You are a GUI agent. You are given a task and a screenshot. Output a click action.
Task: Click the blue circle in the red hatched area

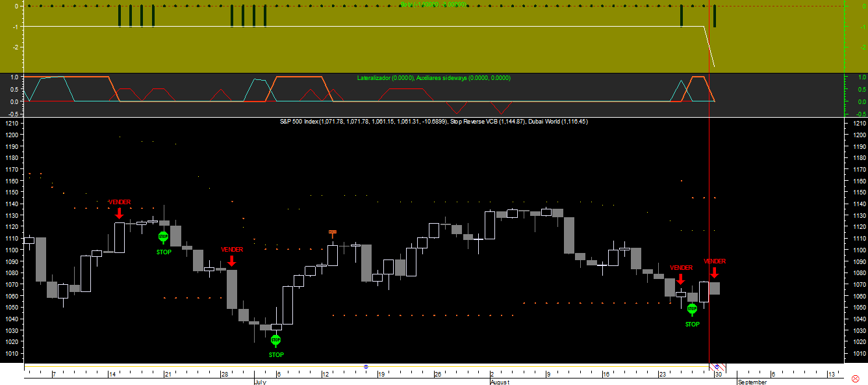coord(717,367)
